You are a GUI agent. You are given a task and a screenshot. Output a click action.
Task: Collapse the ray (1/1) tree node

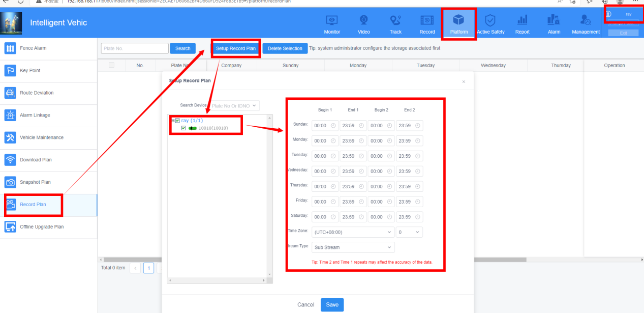click(172, 121)
